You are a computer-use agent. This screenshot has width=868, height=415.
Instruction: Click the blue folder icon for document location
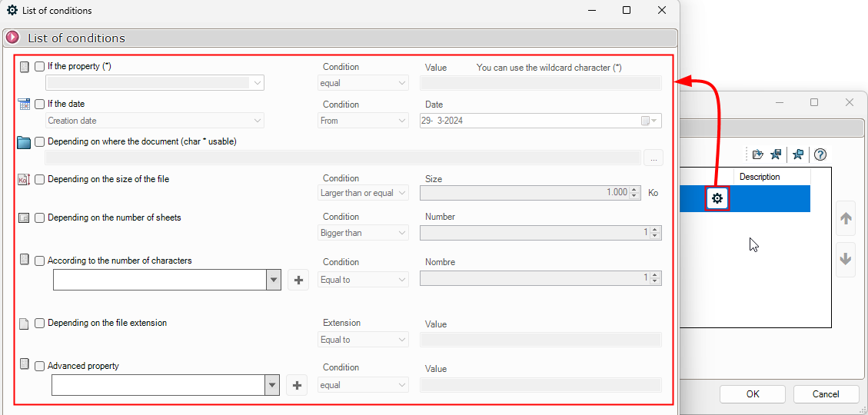coord(24,141)
